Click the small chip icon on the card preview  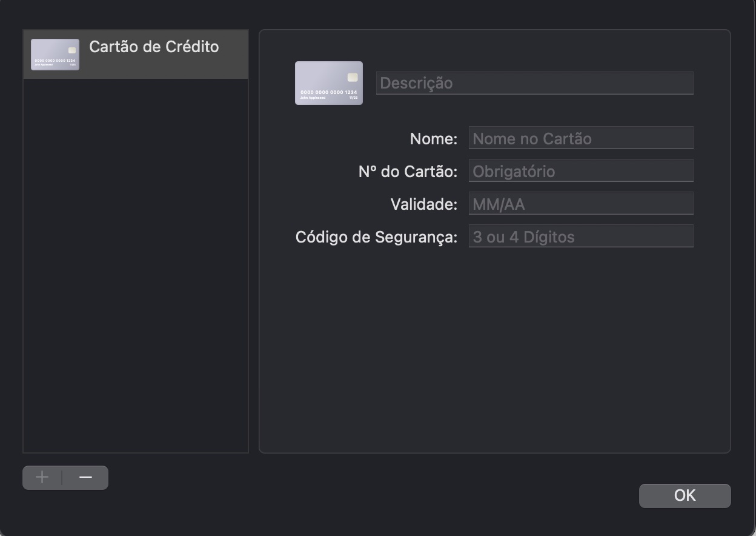[x=351, y=78]
